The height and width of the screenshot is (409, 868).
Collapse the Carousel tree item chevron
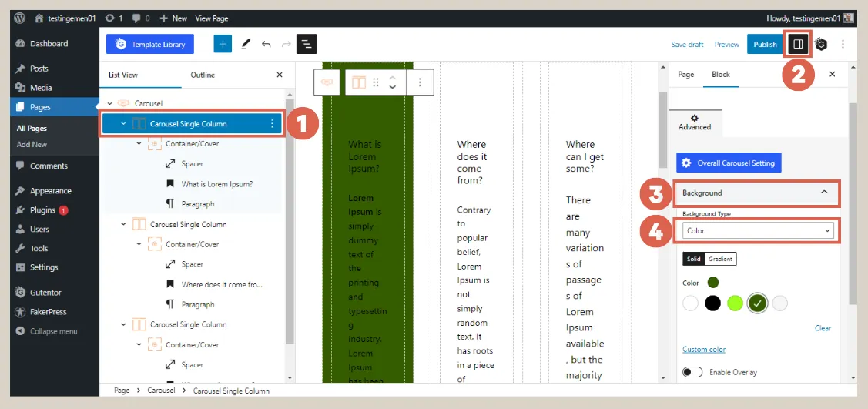pyautogui.click(x=110, y=103)
